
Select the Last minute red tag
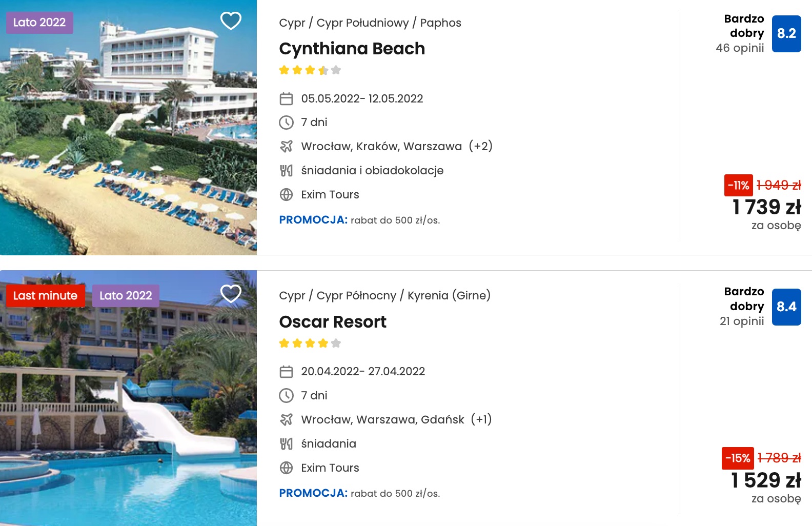tap(45, 296)
